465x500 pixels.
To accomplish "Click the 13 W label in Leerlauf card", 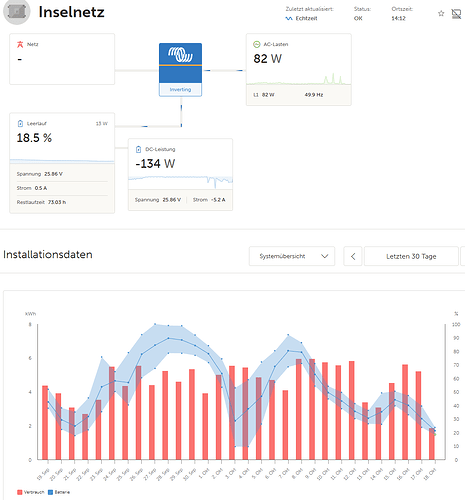I will [102, 124].
